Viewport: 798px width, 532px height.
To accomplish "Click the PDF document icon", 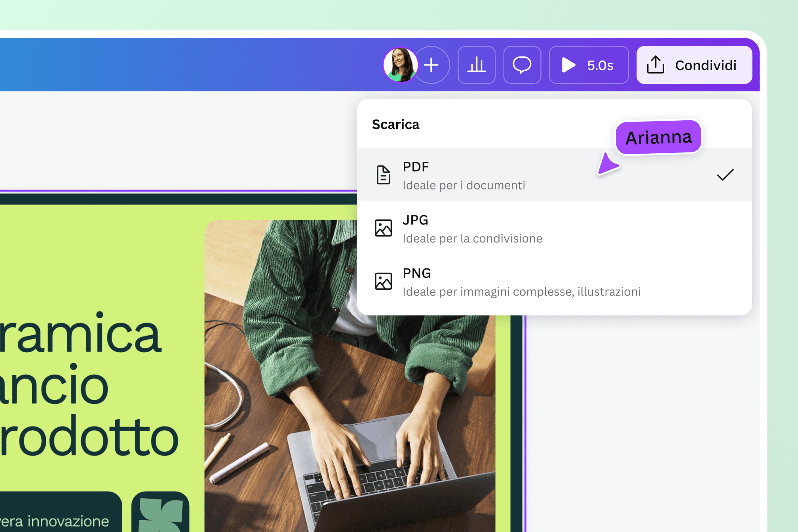I will [x=383, y=175].
